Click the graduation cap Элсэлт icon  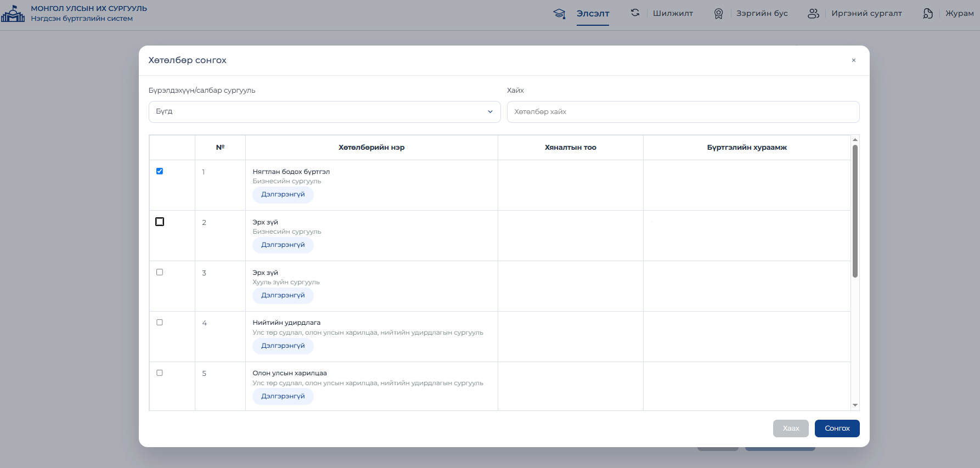(x=559, y=14)
